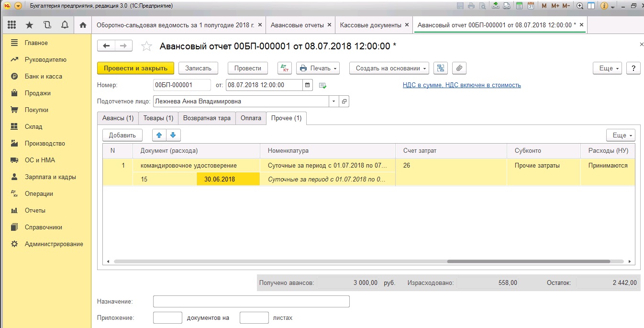Viewport: 644px width, 328px height.
Task: Close the Кассовые документы tab
Action: 407,25
